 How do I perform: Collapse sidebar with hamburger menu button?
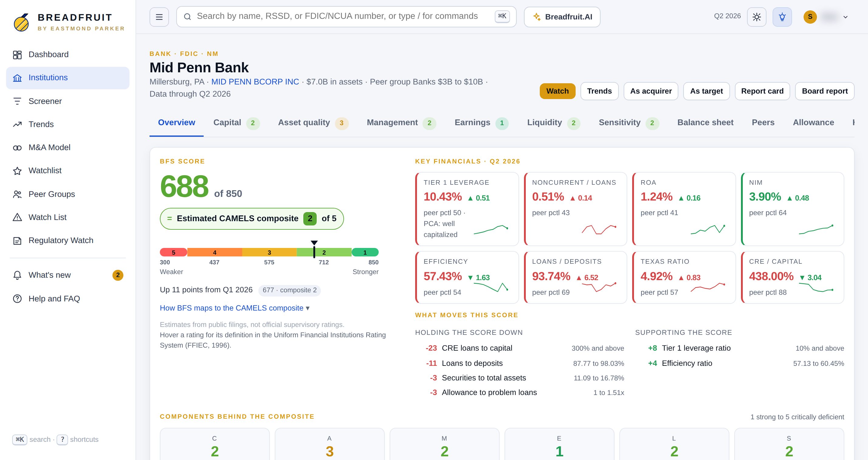coord(159,17)
